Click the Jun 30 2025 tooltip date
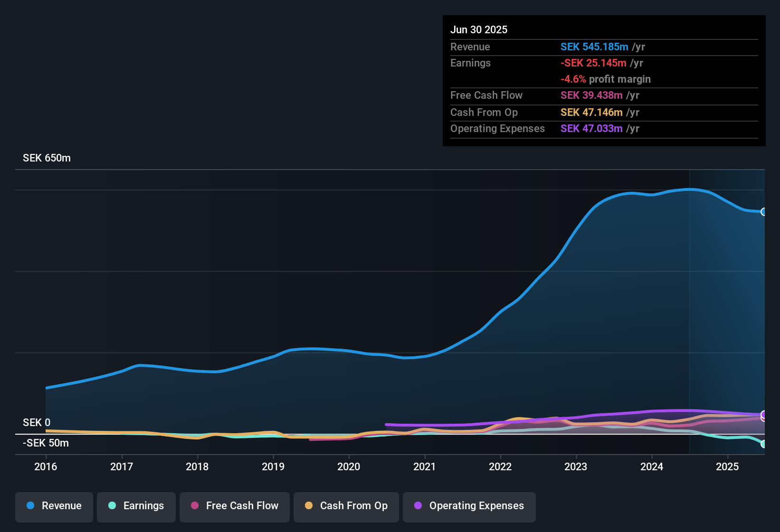 [x=479, y=30]
